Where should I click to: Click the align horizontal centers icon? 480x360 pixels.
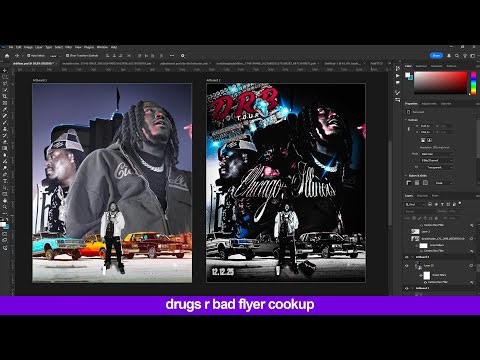[114, 56]
